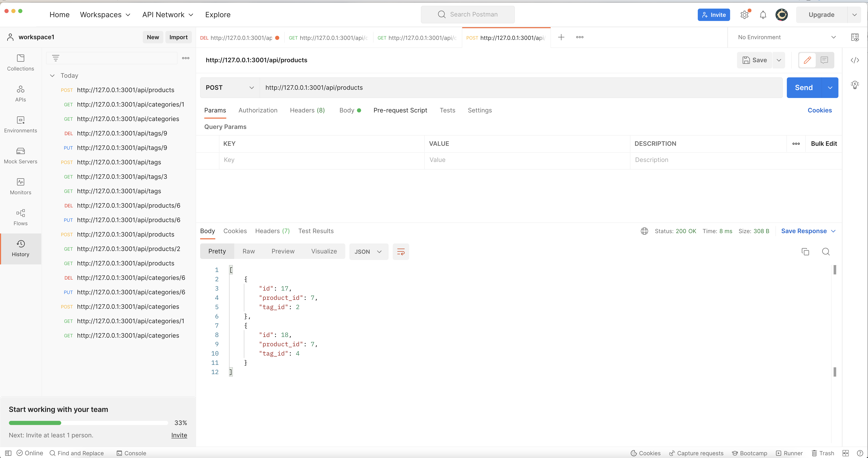868x458 pixels.
Task: Click the blue Send button
Action: point(804,88)
